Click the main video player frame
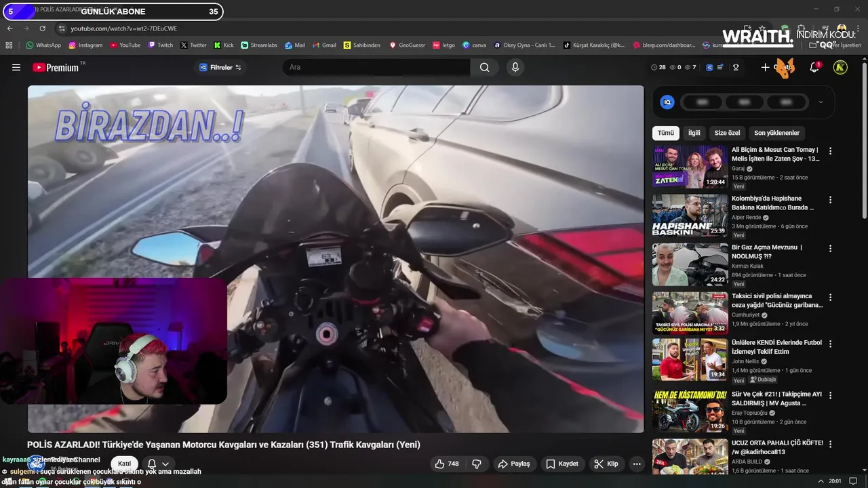The width and height of the screenshot is (868, 488). (x=336, y=259)
